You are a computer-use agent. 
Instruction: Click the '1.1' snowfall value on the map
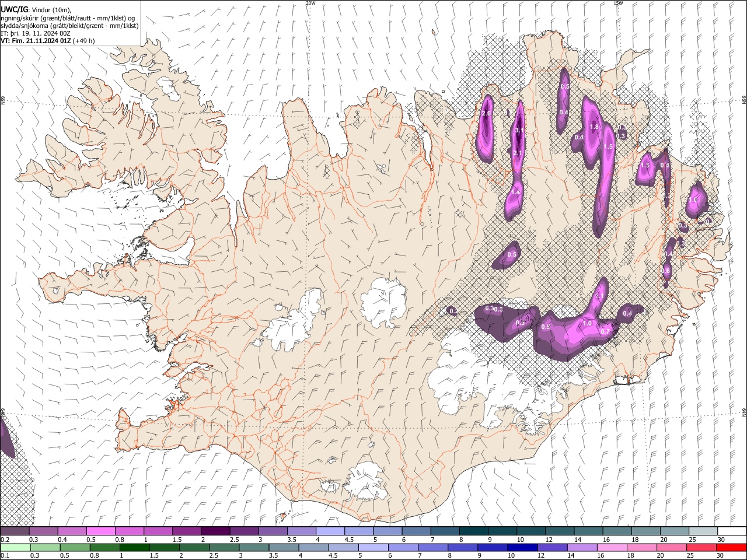(600, 296)
